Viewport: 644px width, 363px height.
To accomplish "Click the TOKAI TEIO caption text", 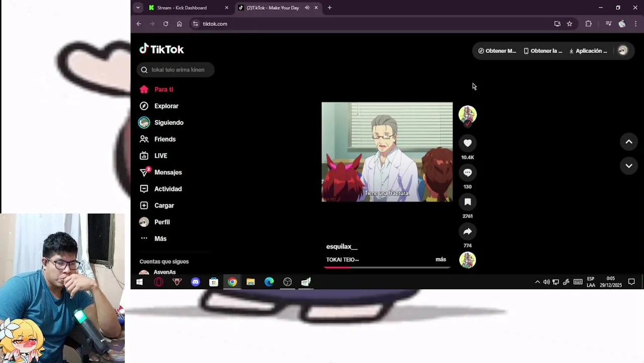I will click(343, 260).
